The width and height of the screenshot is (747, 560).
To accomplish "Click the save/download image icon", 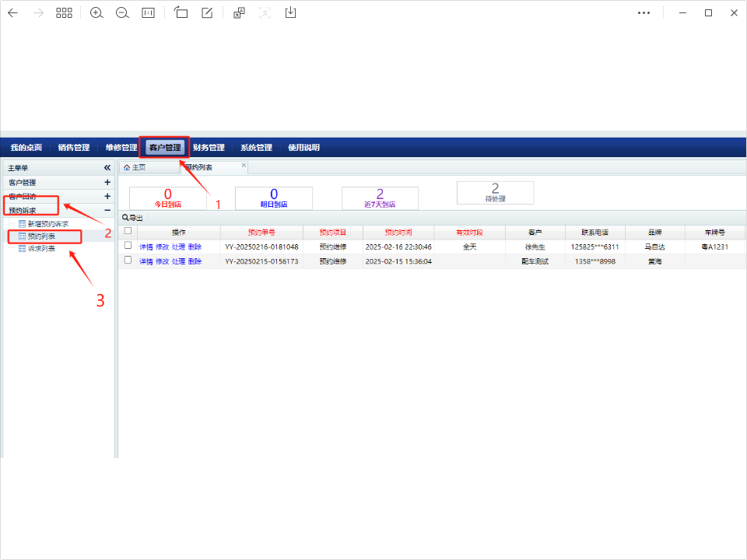I will tap(290, 13).
